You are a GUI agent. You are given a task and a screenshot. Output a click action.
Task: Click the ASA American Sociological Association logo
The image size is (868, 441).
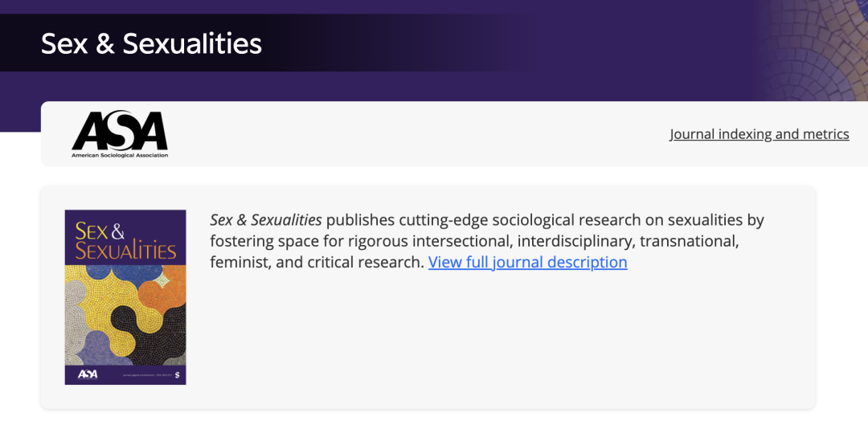[x=120, y=134]
